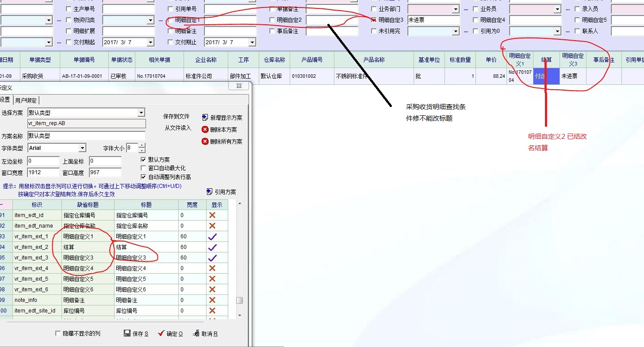Expand the 字体类型 Arial dropdown
The image size is (644, 347).
pyautogui.click(x=82, y=148)
